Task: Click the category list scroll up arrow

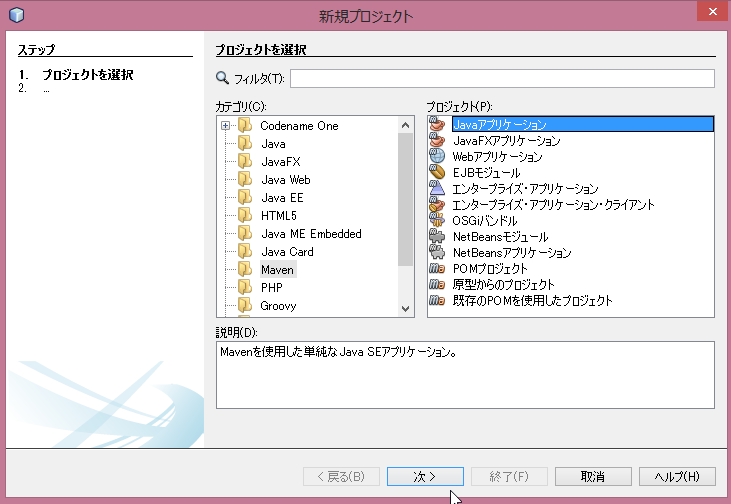Action: point(405,125)
